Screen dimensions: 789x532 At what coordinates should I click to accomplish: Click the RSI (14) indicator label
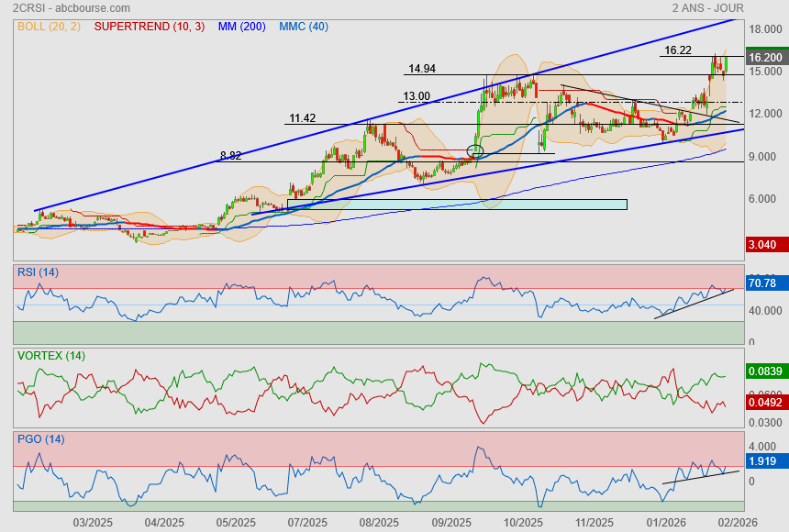click(38, 272)
